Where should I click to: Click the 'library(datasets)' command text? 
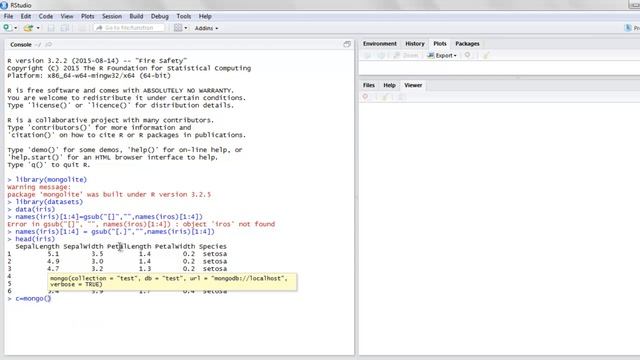point(49,202)
